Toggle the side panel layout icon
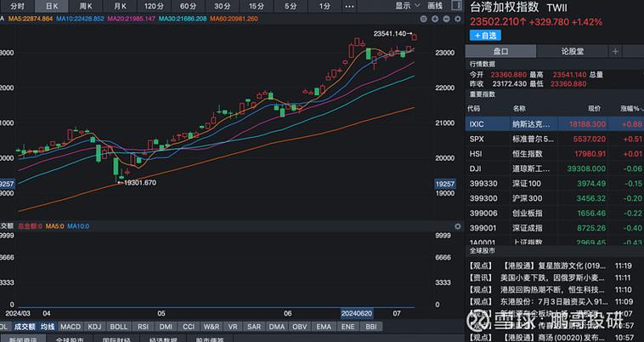Image resolution: width=644 pixels, height=342 pixels. (x=456, y=5)
